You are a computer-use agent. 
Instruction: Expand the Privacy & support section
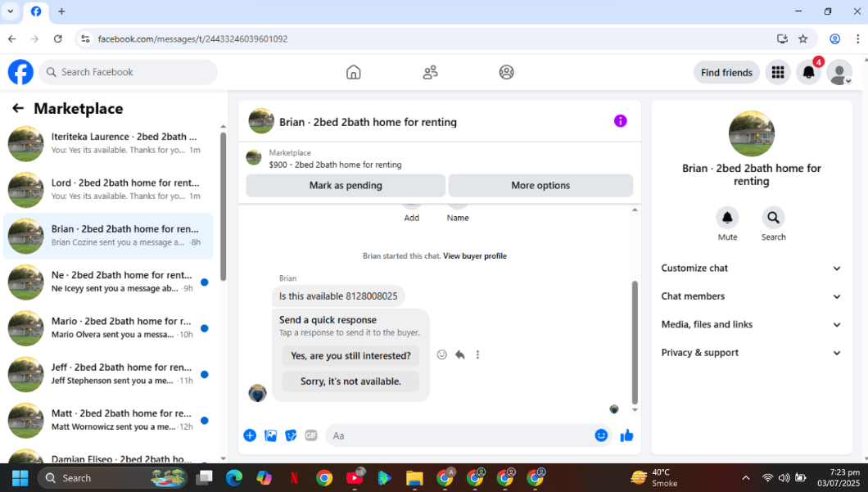[751, 353]
